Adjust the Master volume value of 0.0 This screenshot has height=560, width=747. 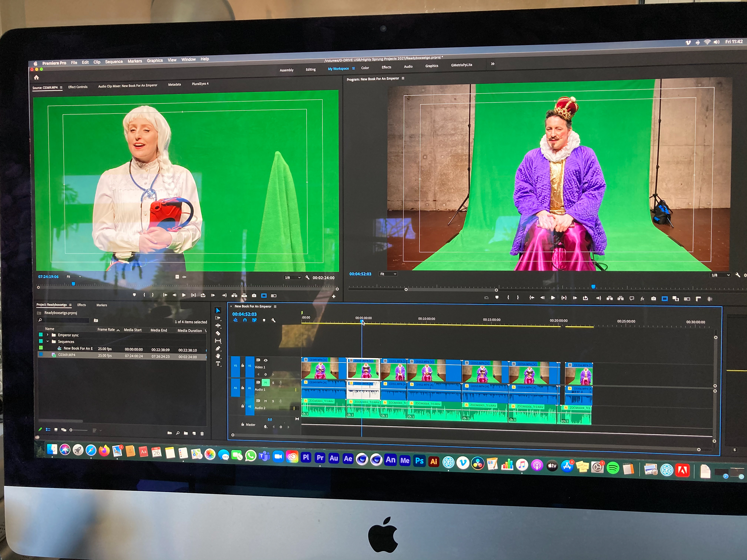click(270, 420)
